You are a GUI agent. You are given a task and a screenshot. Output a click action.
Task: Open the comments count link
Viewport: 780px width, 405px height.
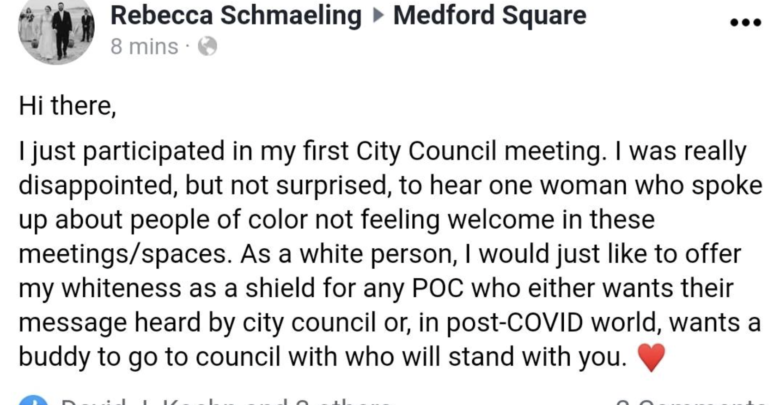coord(690,401)
